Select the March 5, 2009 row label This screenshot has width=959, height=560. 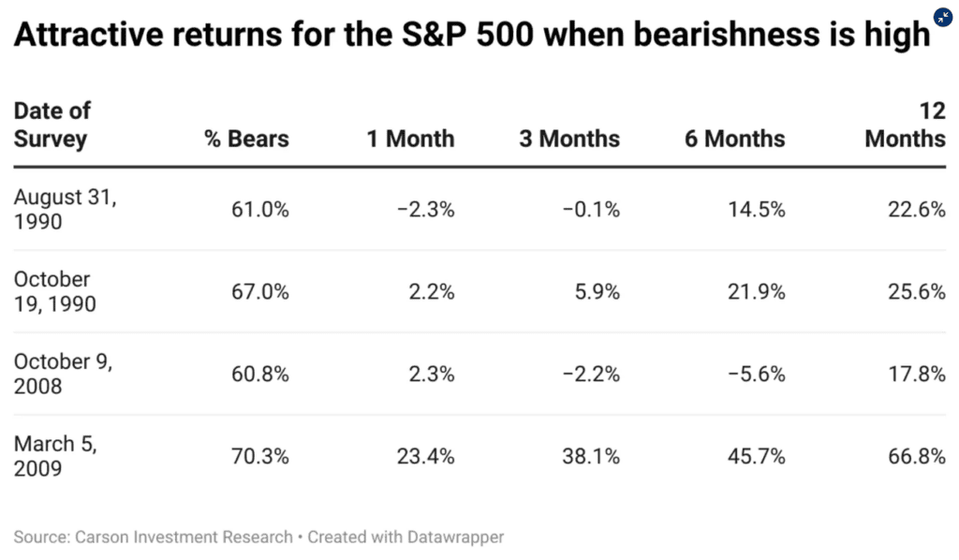pyautogui.click(x=54, y=456)
